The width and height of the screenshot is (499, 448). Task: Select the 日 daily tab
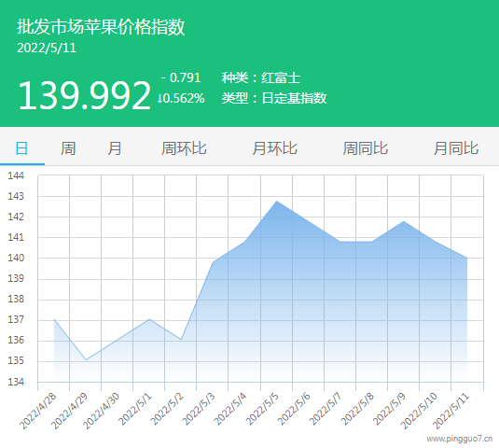click(x=22, y=148)
